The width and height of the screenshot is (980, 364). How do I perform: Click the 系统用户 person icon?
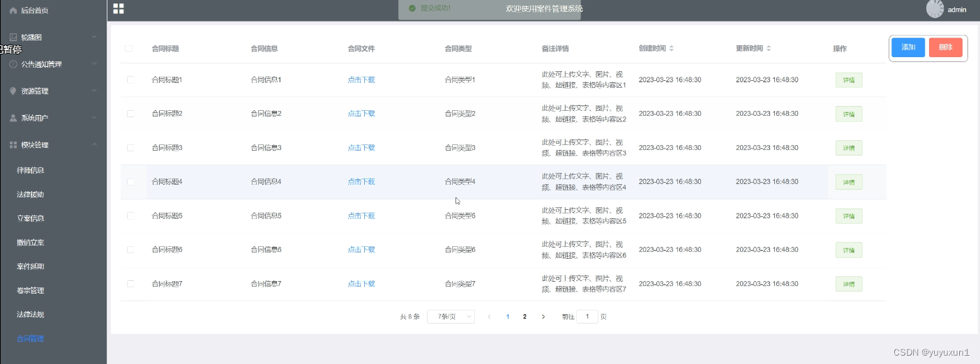coord(13,118)
